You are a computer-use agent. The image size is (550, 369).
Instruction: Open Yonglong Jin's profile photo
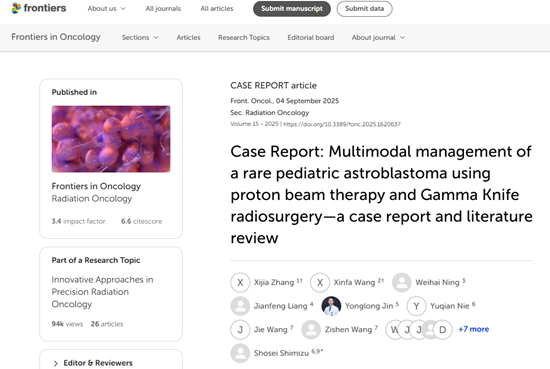pos(331,306)
